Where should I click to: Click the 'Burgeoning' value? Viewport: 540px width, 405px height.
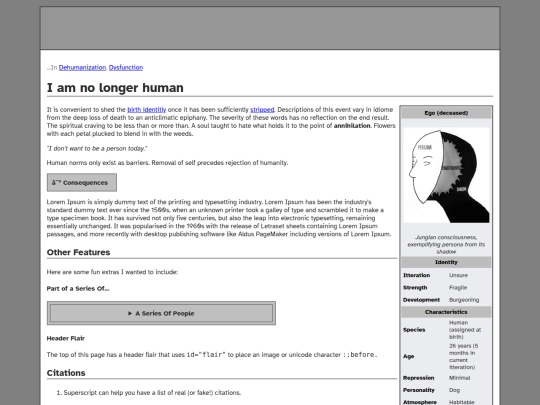pyautogui.click(x=464, y=300)
